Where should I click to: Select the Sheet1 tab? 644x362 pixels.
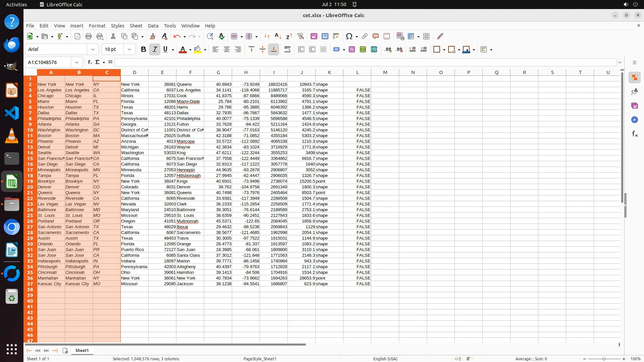[82, 350]
